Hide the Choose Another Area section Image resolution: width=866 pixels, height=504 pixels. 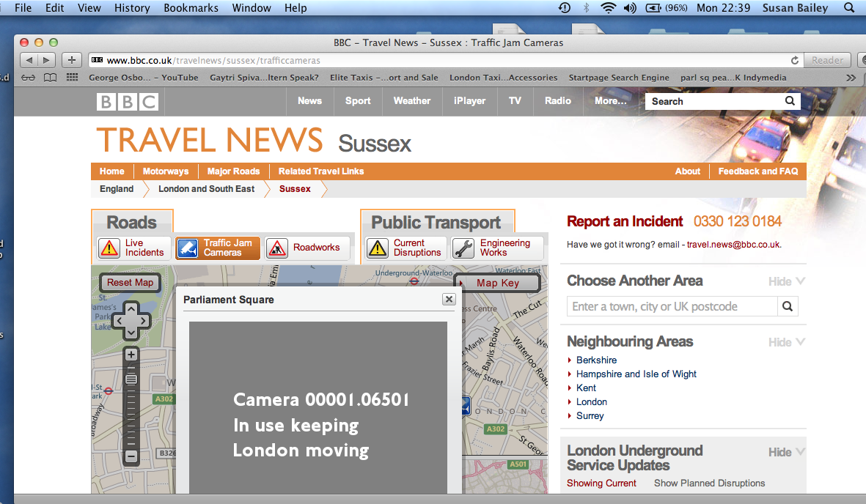tap(787, 281)
